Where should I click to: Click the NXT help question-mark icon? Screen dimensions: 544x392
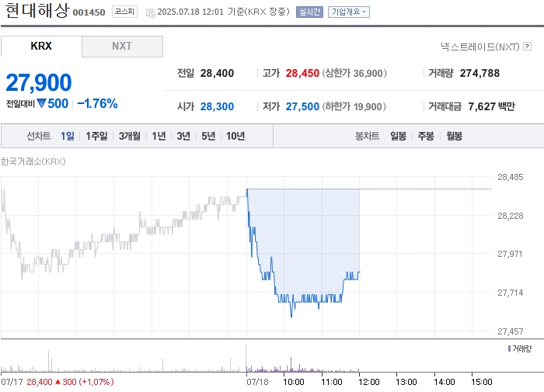tap(528, 46)
